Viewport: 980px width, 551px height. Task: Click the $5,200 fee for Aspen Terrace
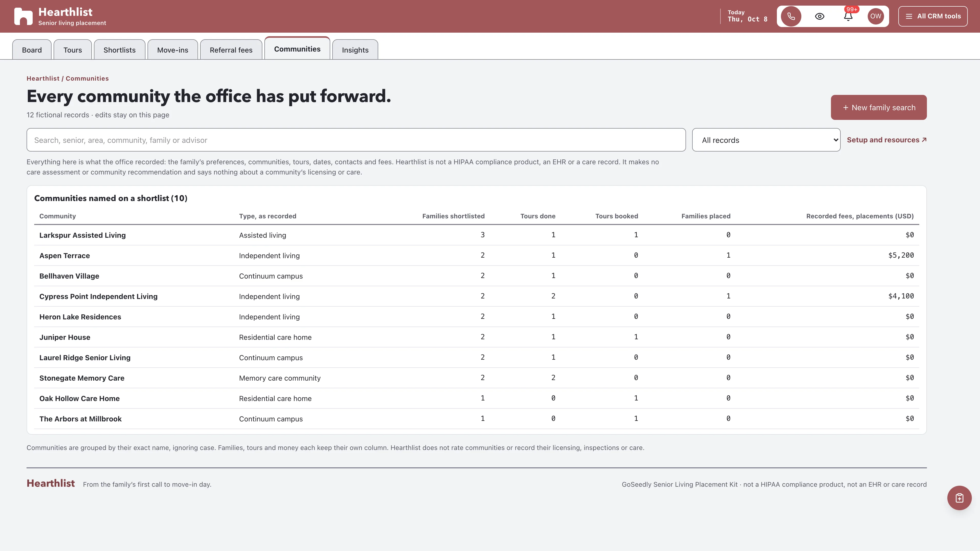tap(901, 255)
